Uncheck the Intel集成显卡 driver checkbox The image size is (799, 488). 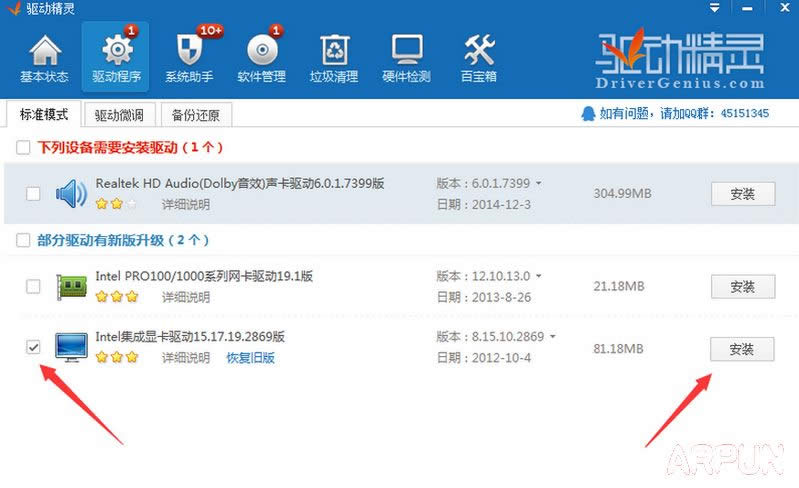tap(33, 347)
